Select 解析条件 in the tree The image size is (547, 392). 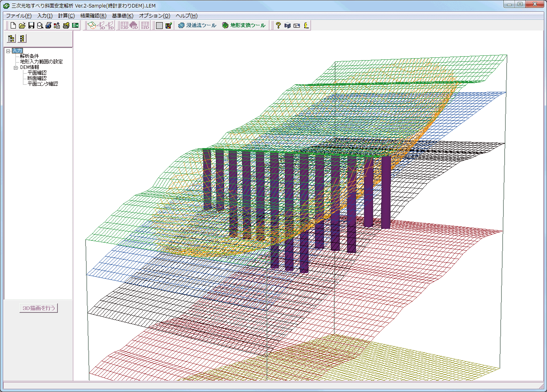click(x=29, y=56)
